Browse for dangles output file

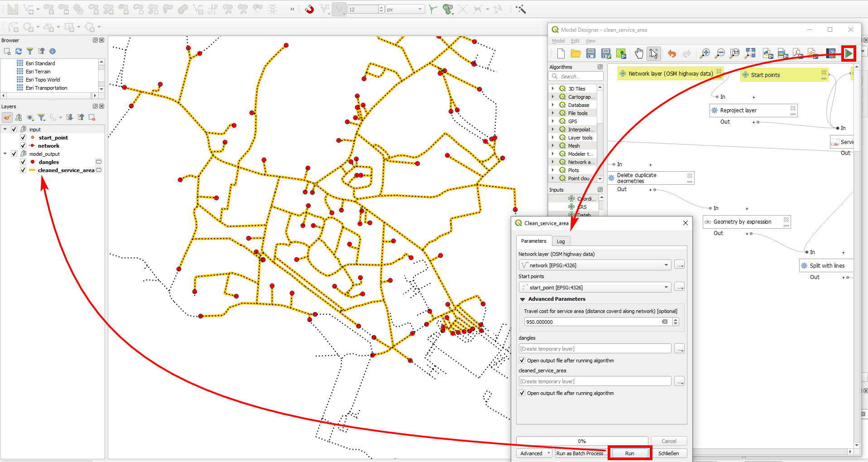pyautogui.click(x=679, y=349)
